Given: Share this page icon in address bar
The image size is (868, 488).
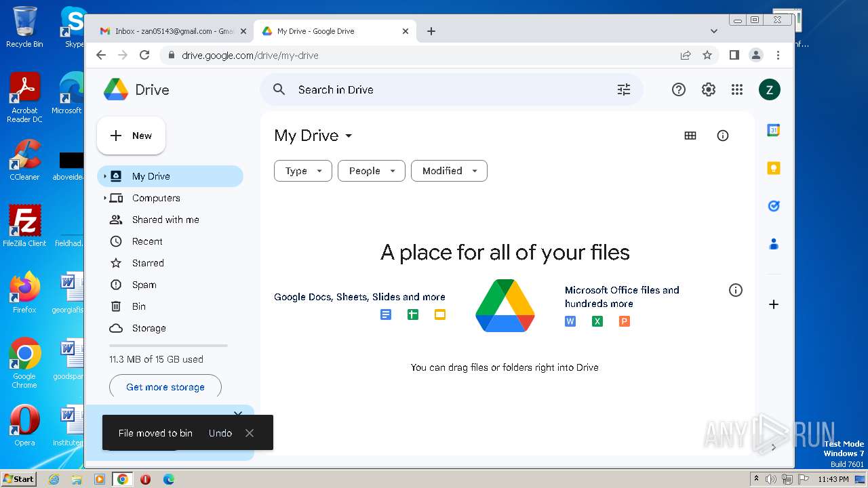Looking at the screenshot, I should coord(686,55).
